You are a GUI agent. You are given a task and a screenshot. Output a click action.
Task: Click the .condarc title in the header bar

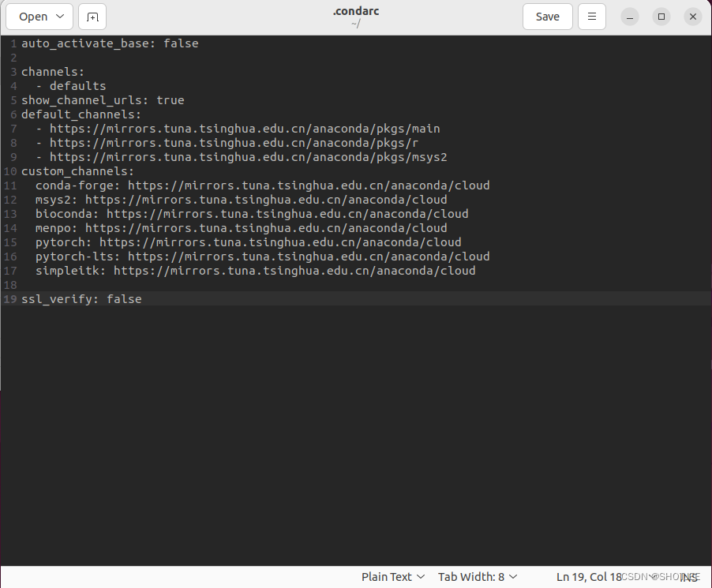pyautogui.click(x=355, y=11)
